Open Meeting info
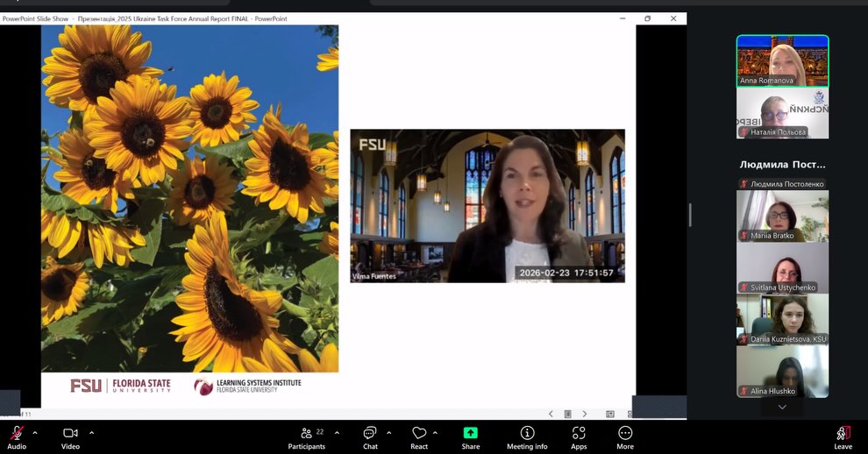Viewport: 868px width, 454px height. coord(527,434)
